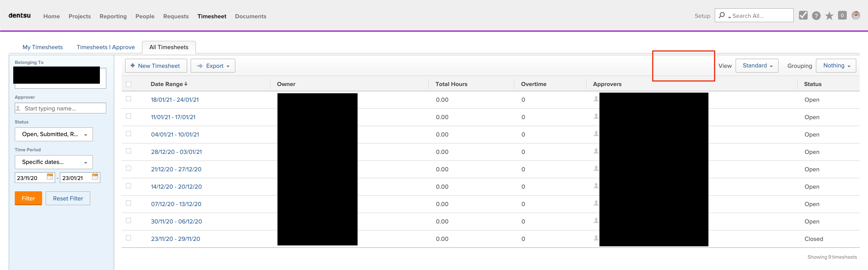Check the 23/11/20 - 29/11/20 row checkbox
868x270 pixels.
pos(128,238)
